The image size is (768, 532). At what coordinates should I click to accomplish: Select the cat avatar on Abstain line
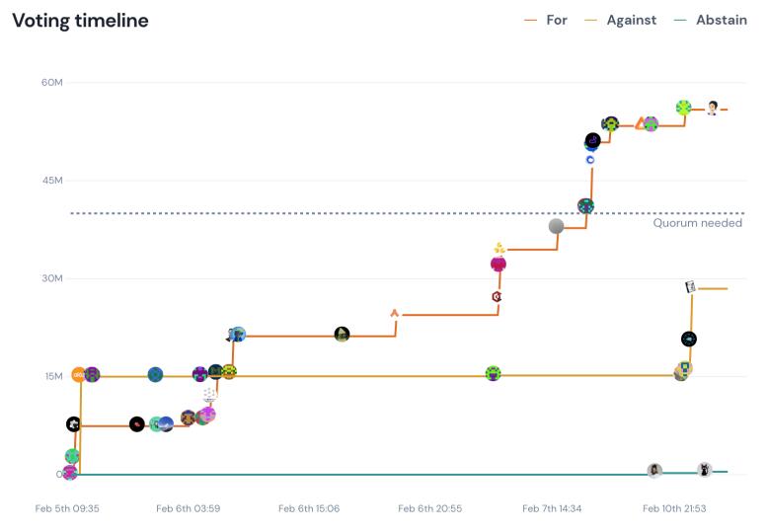pyautogui.click(x=704, y=470)
